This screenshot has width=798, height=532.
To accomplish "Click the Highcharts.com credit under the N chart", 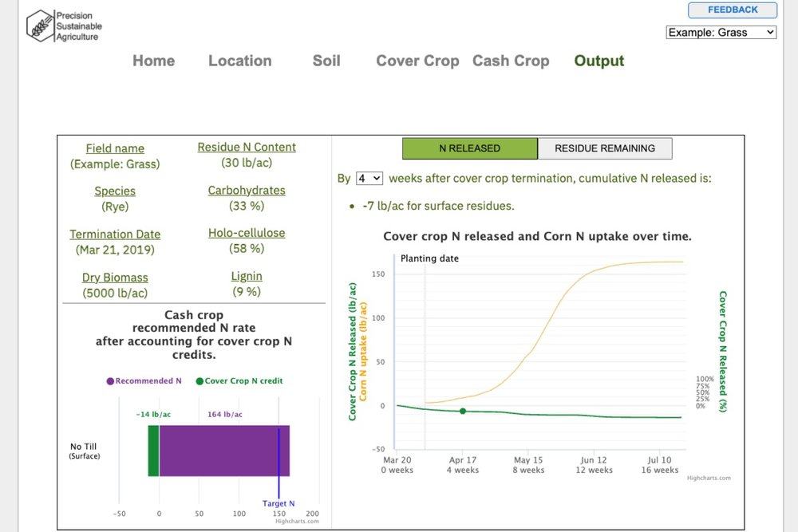I will click(x=709, y=478).
